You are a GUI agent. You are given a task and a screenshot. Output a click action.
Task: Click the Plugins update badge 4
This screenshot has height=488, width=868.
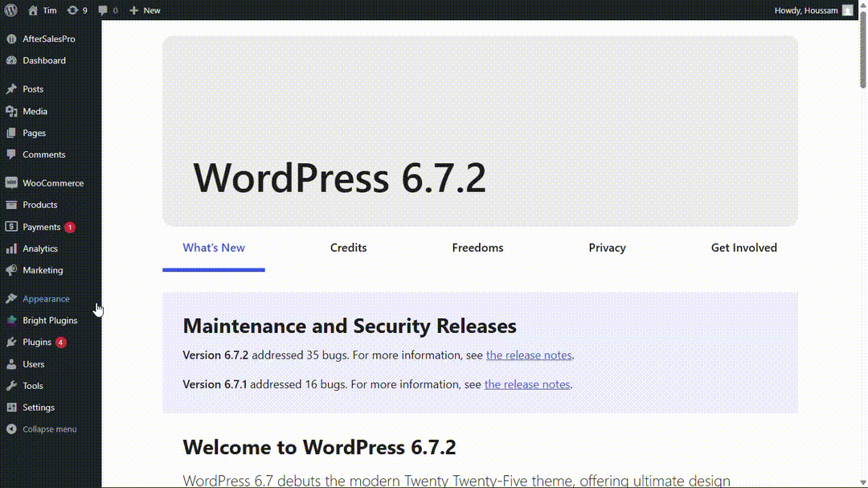(x=60, y=342)
